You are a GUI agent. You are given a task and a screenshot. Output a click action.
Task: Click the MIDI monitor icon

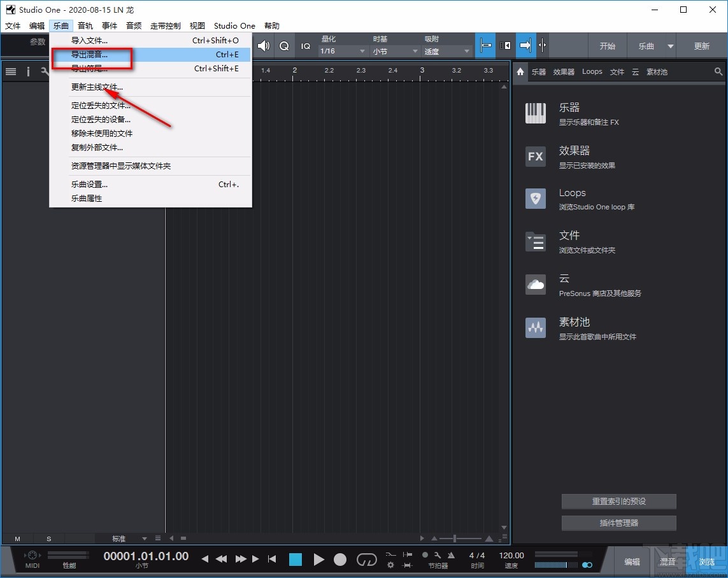point(32,555)
